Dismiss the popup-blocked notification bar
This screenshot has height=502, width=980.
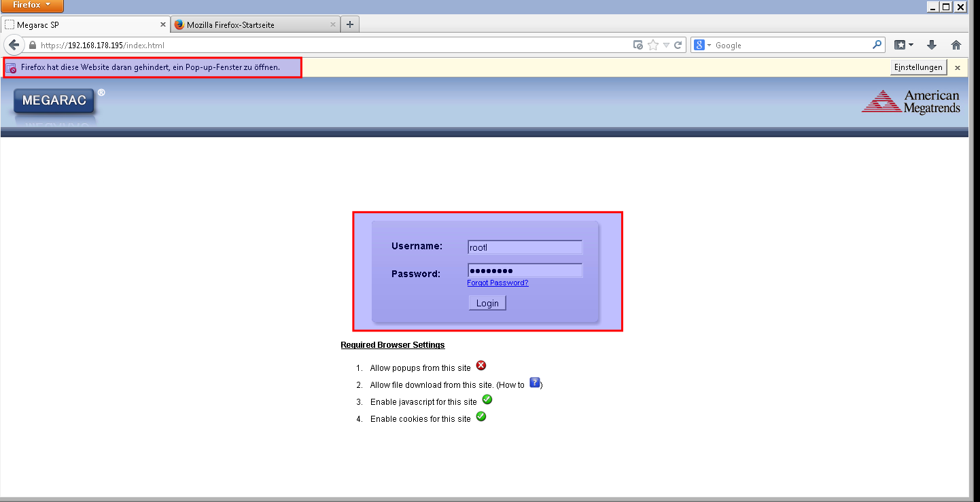pos(958,68)
